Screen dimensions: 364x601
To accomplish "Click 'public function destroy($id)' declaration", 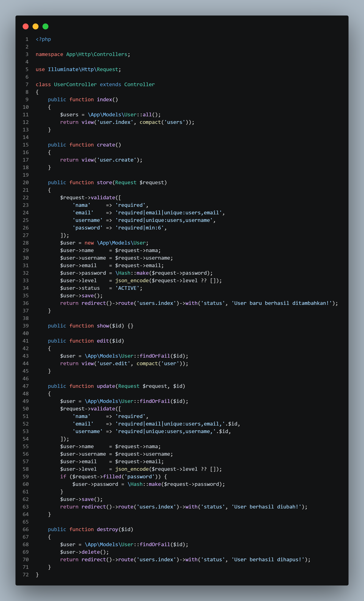I will point(91,530).
